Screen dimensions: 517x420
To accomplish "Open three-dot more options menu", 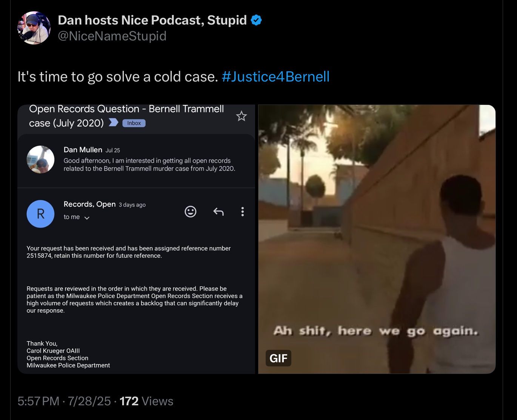I will [x=243, y=212].
